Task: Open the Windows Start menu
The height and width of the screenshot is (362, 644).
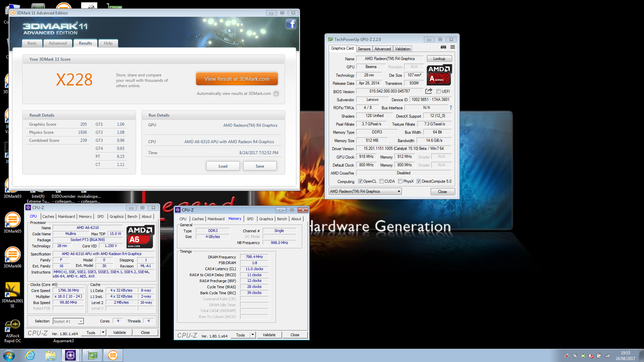Action: pyautogui.click(x=9, y=355)
